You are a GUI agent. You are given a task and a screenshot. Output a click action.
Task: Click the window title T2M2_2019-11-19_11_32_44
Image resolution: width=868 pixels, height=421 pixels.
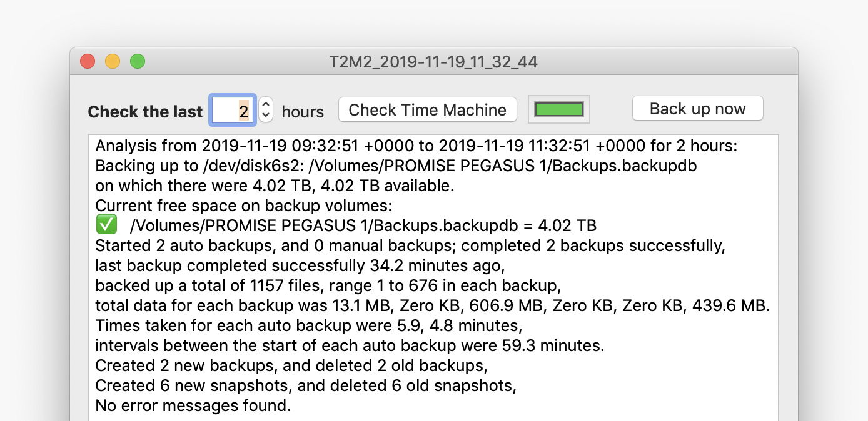(433, 62)
